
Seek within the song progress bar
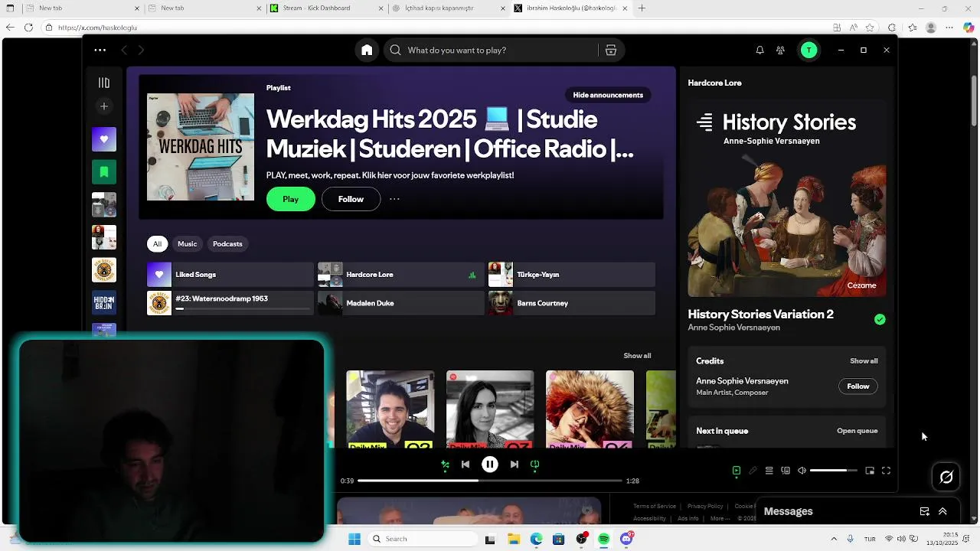tap(490, 481)
